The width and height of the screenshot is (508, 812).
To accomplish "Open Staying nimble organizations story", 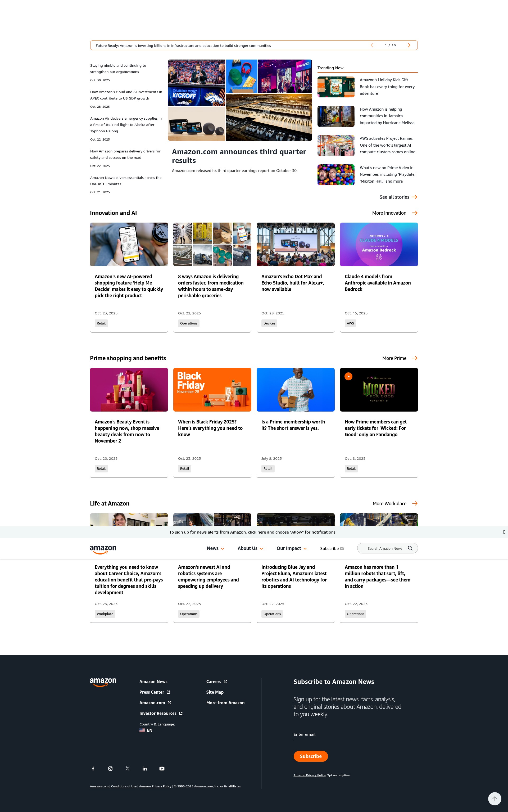I will click(118, 69).
